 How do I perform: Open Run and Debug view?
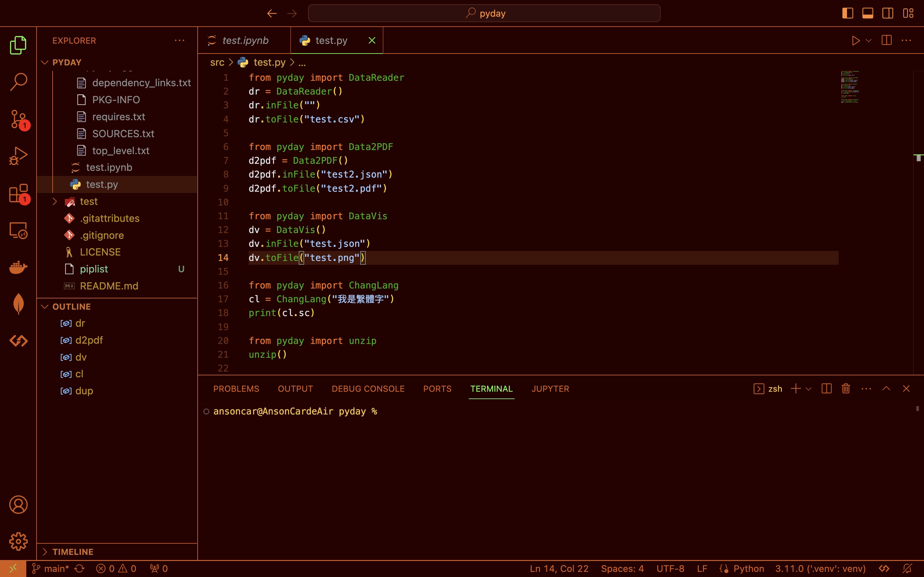pyautogui.click(x=18, y=156)
